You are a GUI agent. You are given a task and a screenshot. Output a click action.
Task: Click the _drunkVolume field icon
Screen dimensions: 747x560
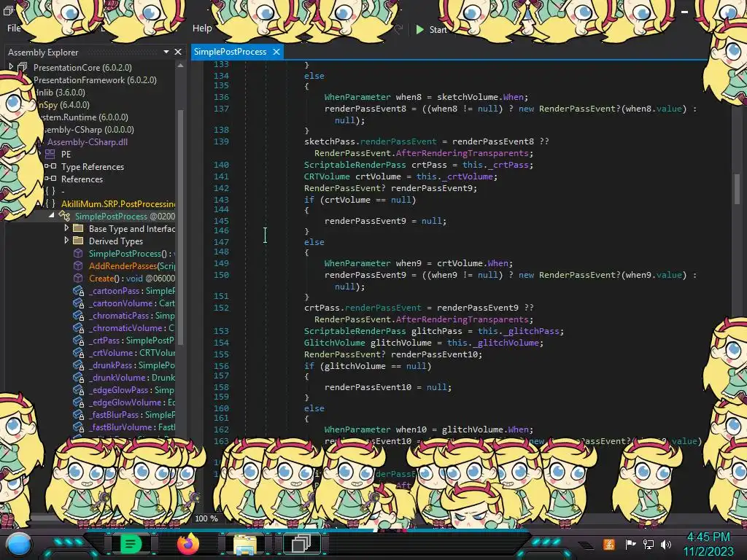[x=79, y=377]
